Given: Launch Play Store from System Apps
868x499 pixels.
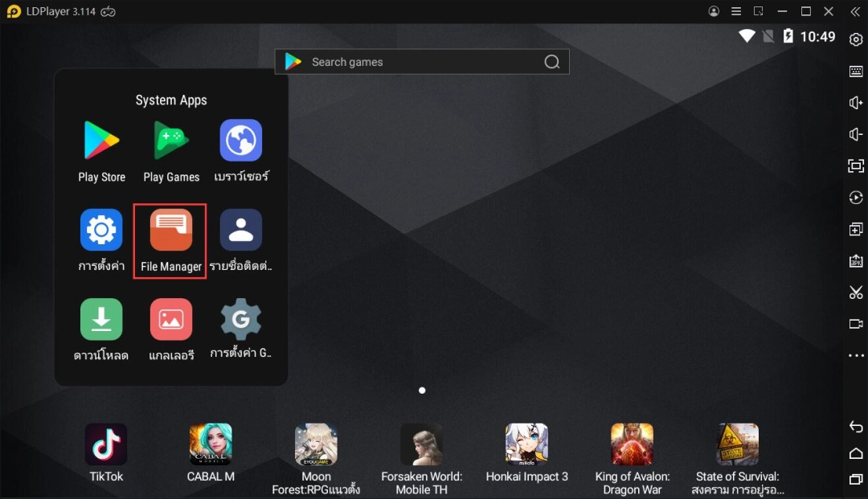Looking at the screenshot, I should (x=101, y=141).
